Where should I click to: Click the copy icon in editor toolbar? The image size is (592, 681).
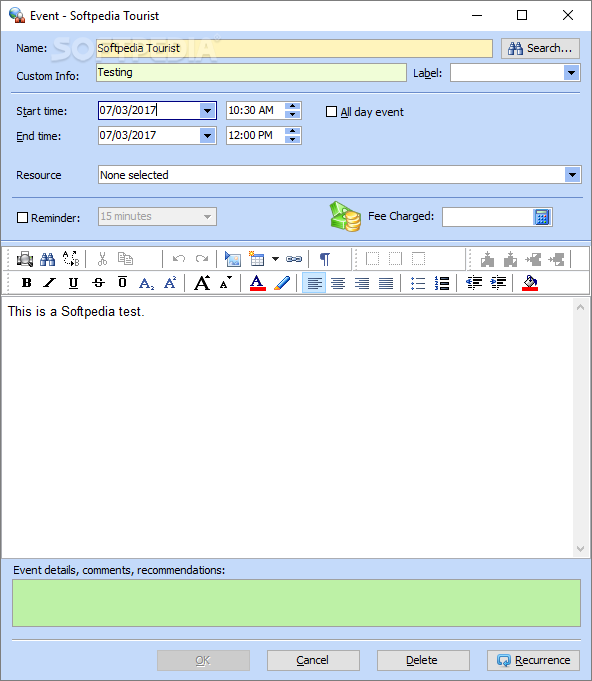coord(125,259)
